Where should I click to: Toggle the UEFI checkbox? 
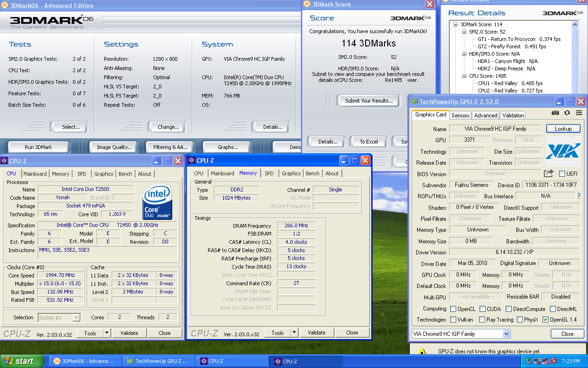click(562, 173)
